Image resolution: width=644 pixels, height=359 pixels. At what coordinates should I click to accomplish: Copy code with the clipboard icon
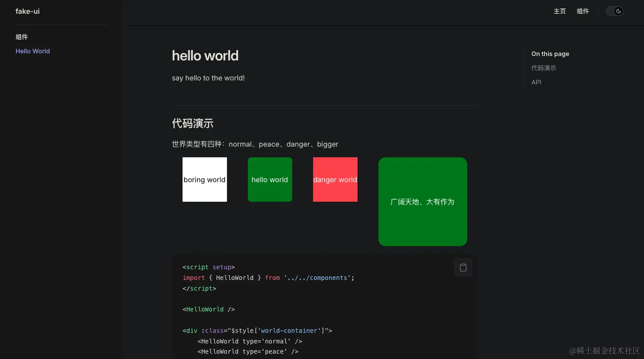(463, 267)
